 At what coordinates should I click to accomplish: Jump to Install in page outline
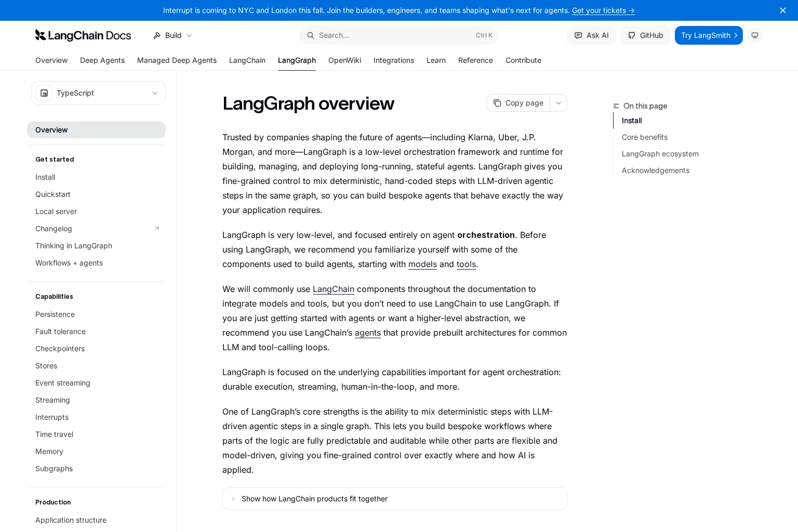[x=632, y=121]
